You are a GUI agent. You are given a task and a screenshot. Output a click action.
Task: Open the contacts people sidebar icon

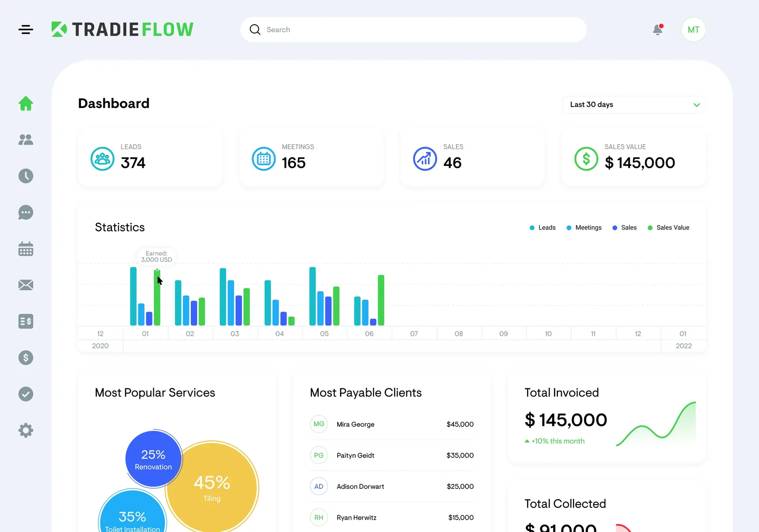point(26,139)
